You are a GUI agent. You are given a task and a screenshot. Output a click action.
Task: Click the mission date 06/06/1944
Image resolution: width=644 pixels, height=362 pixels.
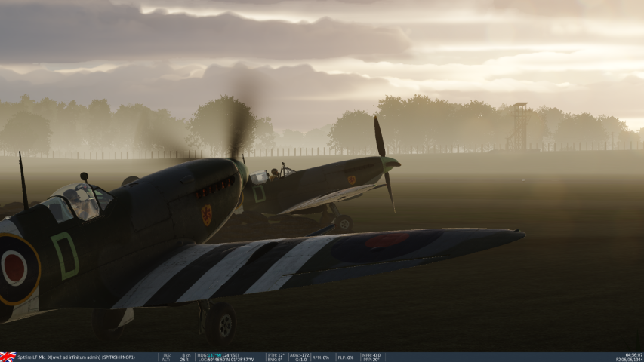[x=632, y=359]
